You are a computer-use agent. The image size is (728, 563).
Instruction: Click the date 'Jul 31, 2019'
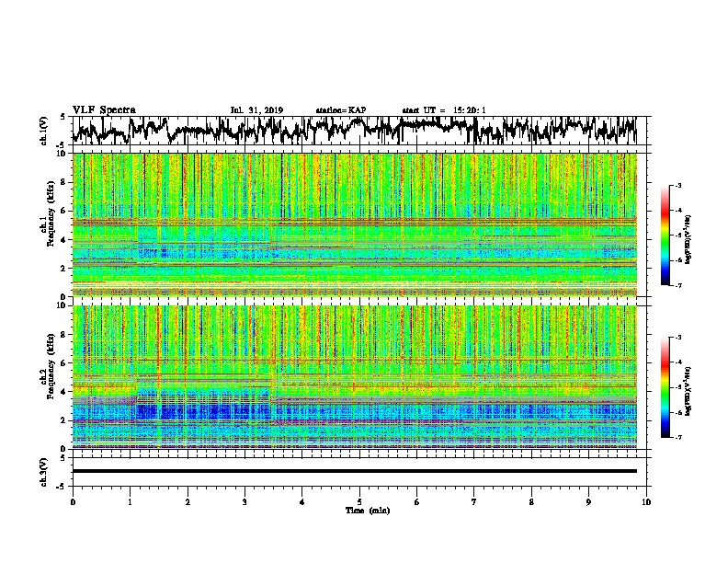(256, 110)
